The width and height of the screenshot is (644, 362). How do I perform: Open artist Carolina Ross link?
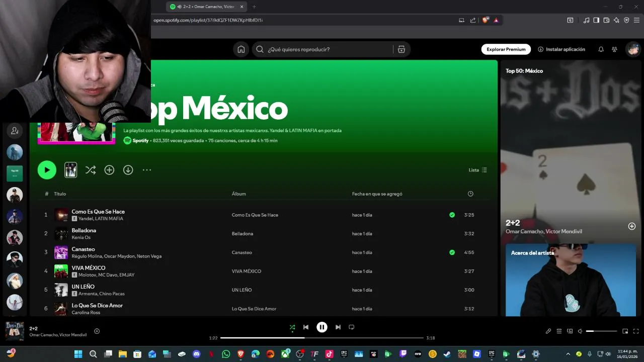click(86, 312)
